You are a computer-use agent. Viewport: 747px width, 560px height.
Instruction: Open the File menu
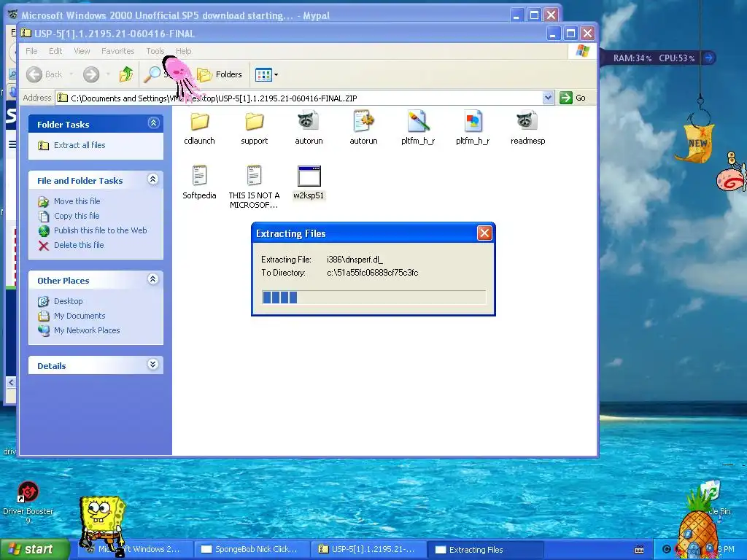(x=31, y=51)
